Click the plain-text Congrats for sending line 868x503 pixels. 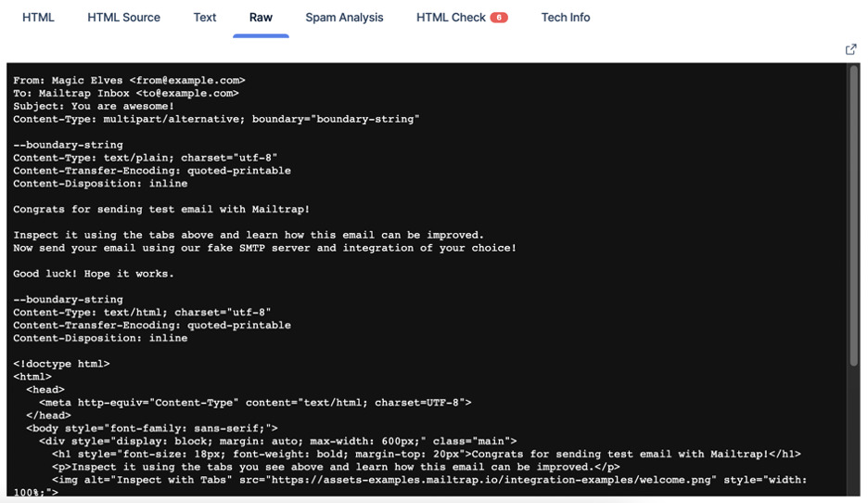coord(161,210)
